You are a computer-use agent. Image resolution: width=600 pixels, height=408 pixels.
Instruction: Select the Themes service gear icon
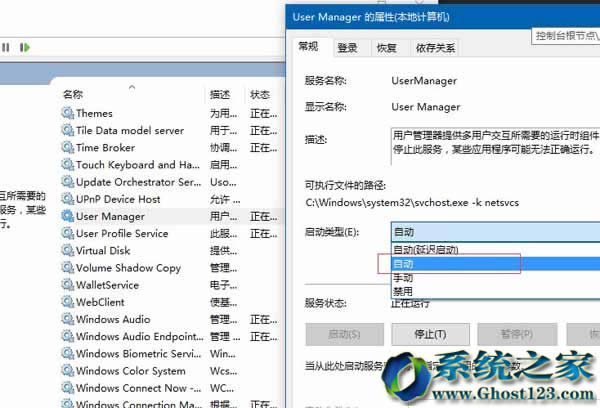(x=67, y=113)
